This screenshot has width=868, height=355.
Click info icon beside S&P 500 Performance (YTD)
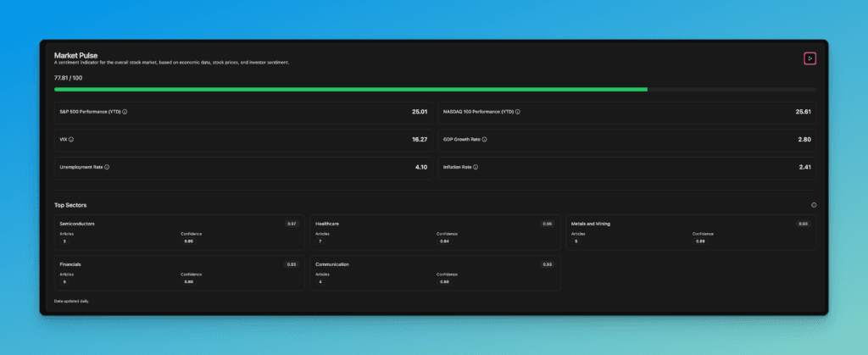pos(125,111)
